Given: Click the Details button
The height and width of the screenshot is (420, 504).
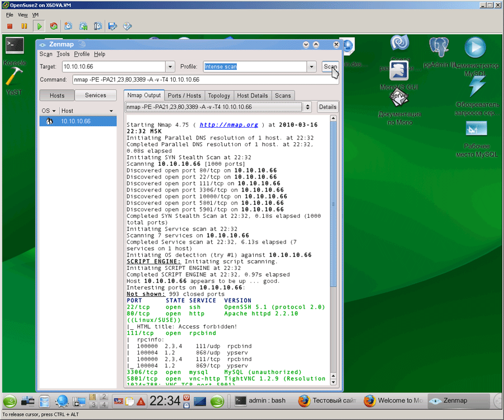Looking at the screenshot, I should point(327,107).
